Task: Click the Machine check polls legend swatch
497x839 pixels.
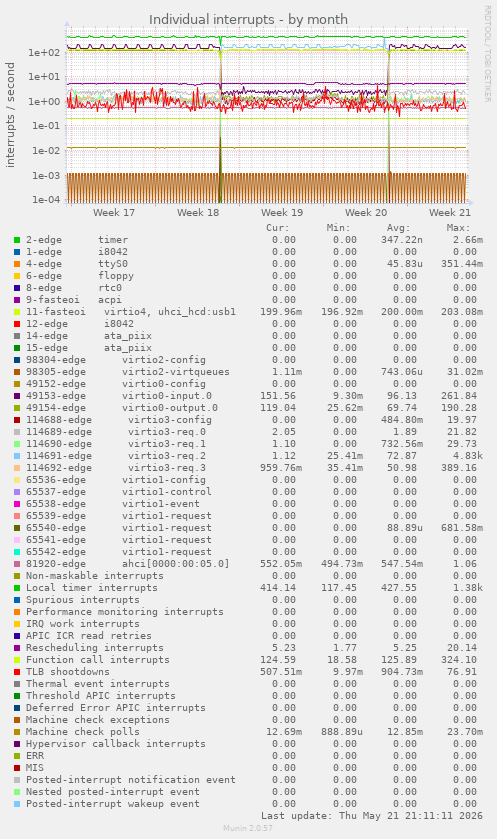Action: [x=17, y=732]
